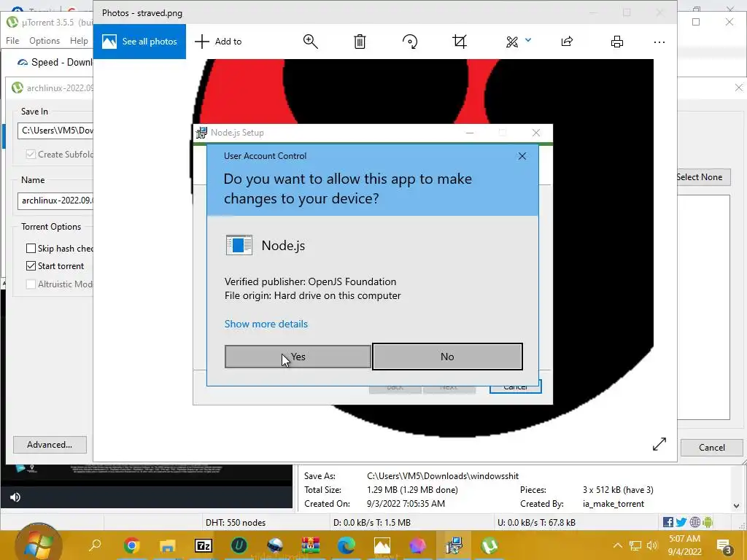This screenshot has height=560, width=747.
Task: Click the Twitter icon in uTorrent status bar
Action: pos(681,522)
